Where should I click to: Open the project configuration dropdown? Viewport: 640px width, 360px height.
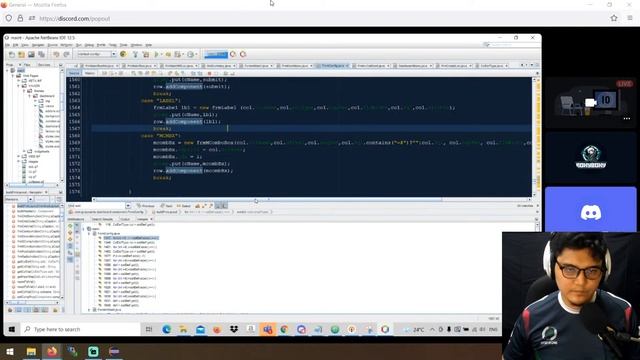point(113,54)
